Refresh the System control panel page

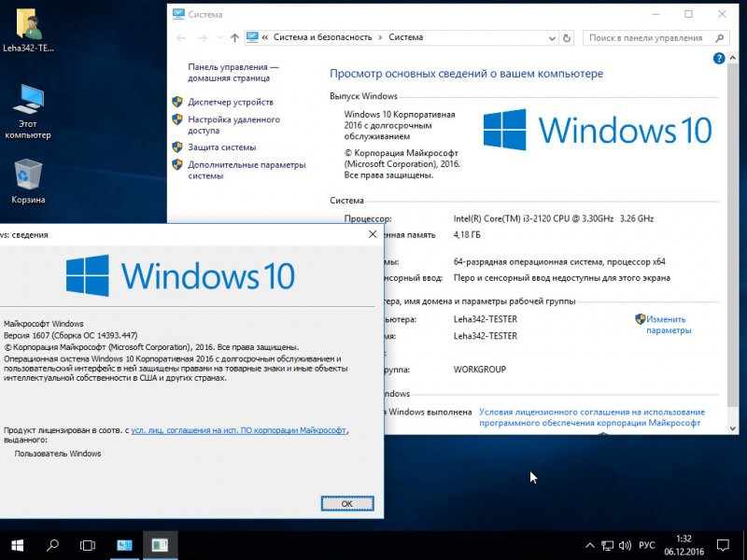coord(567,38)
